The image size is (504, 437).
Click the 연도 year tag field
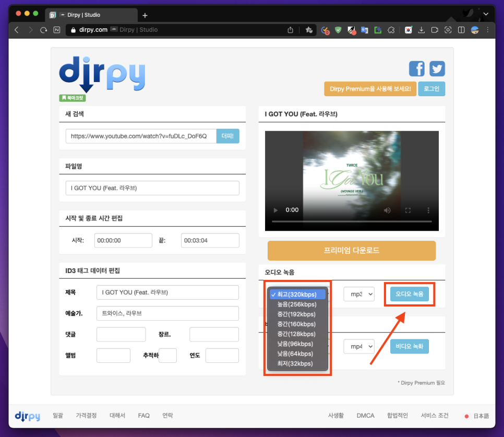pos(222,356)
